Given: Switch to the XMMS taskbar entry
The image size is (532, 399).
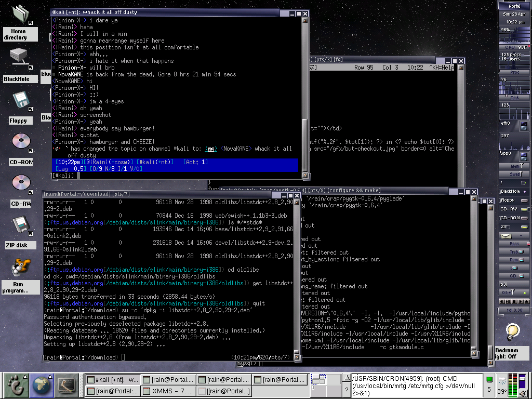Looking at the screenshot, I should [169, 391].
